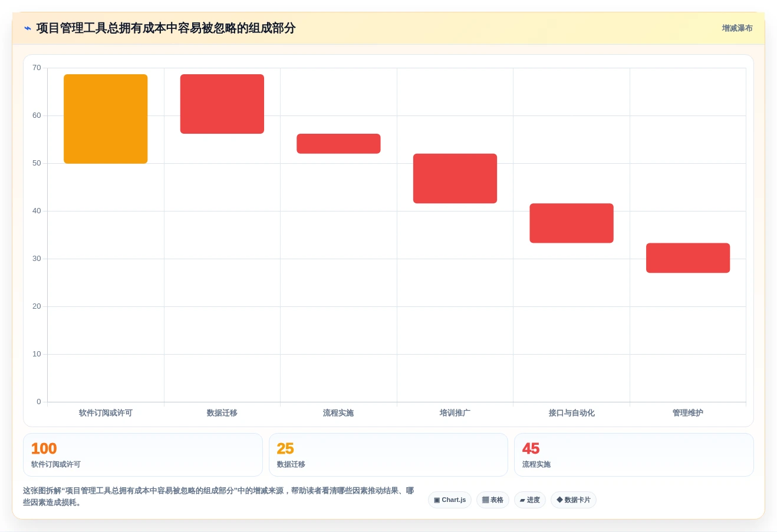Click the 进度 tag chip
Viewport: 777px width, 532px height.
530,500
